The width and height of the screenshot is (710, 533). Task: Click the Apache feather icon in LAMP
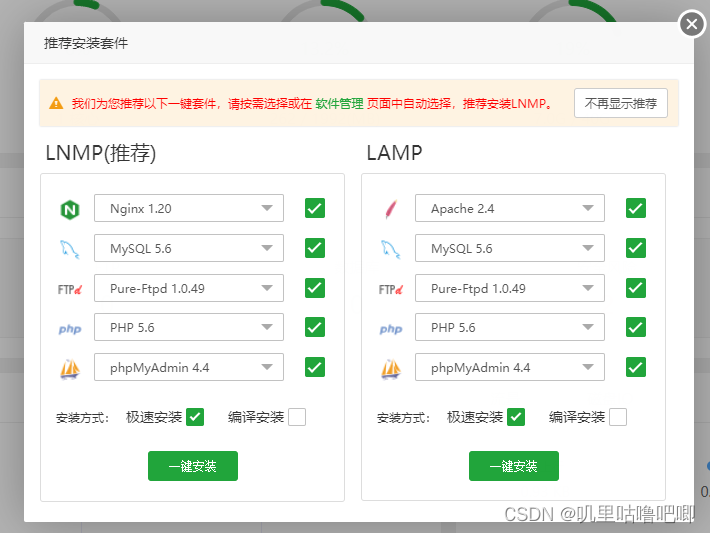coord(391,209)
